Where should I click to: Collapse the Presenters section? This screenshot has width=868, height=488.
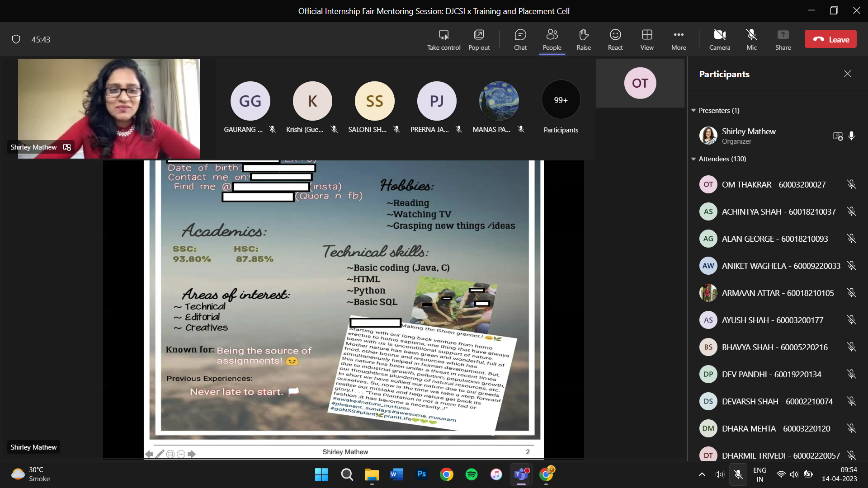point(693,110)
